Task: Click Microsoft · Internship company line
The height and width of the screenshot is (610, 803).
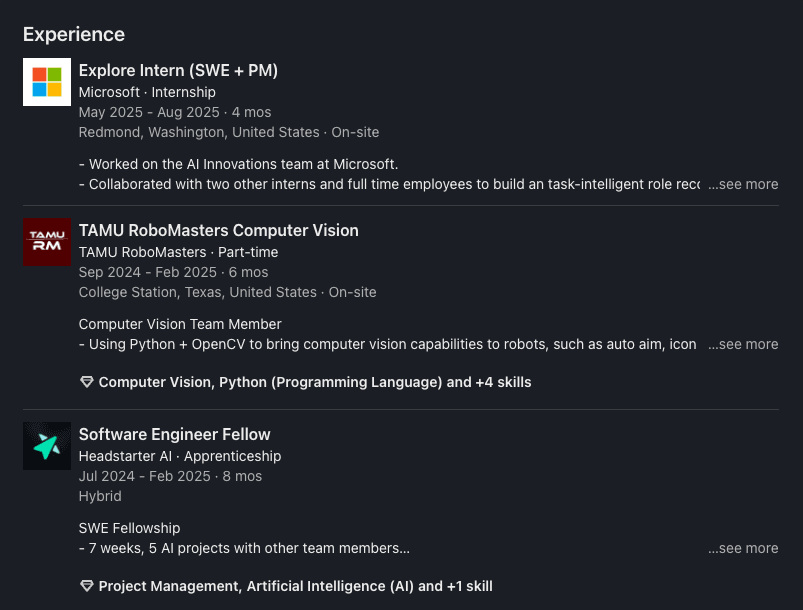Action: pos(147,92)
